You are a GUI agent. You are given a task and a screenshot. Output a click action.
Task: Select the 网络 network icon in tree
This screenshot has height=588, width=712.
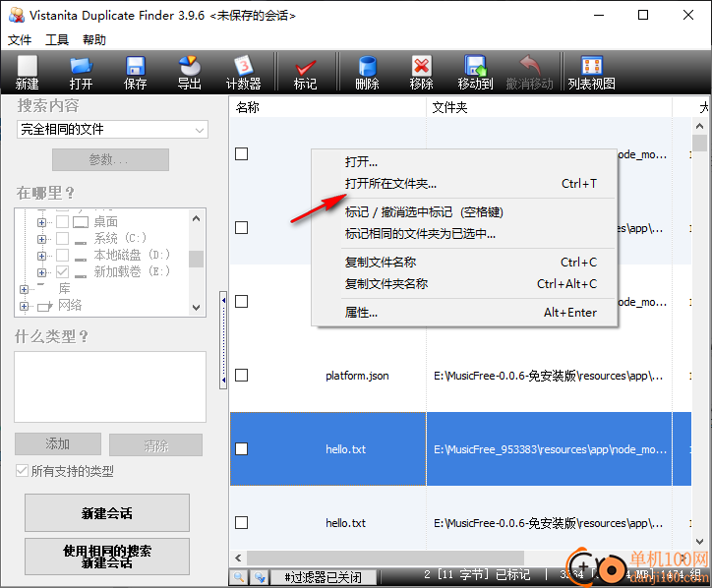[x=45, y=307]
